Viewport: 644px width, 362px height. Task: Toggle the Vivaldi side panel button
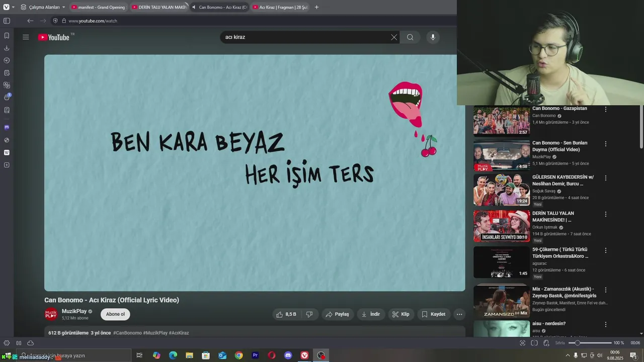point(7,21)
